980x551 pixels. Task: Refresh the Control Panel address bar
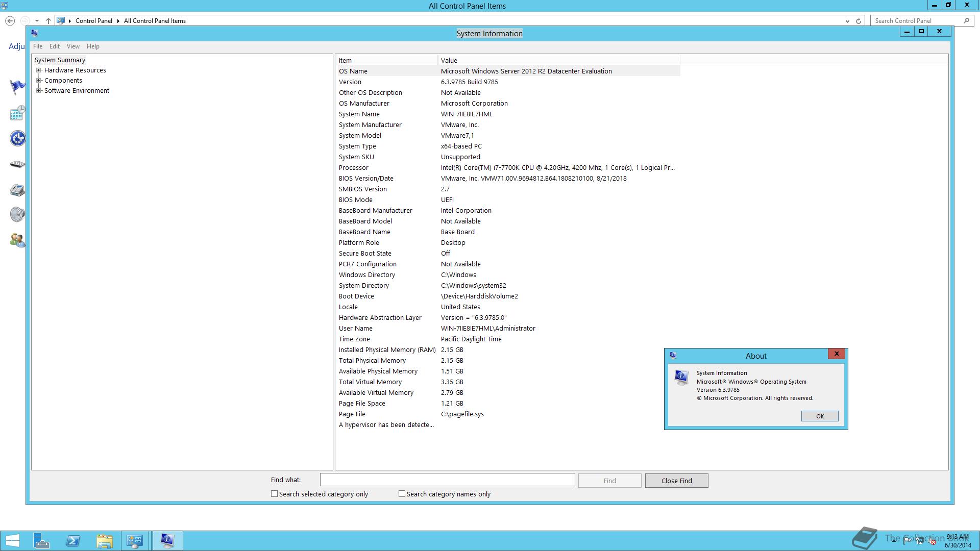(x=859, y=21)
